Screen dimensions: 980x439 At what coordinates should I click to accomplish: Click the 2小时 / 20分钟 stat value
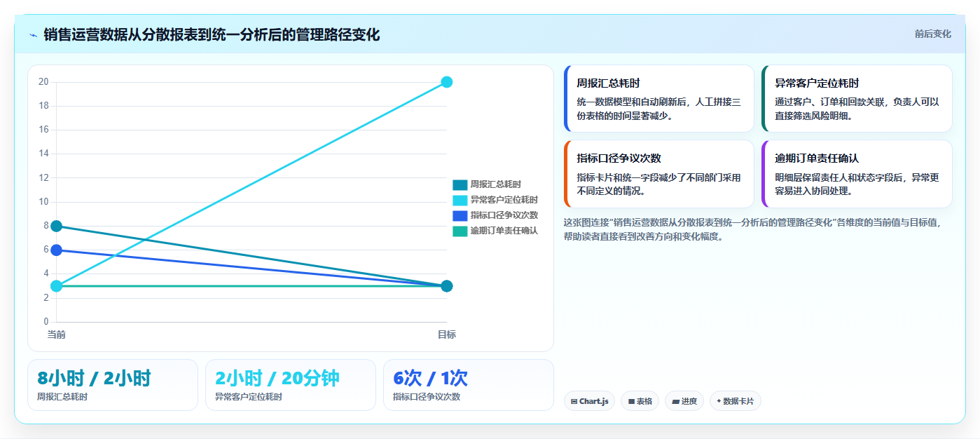(x=277, y=379)
